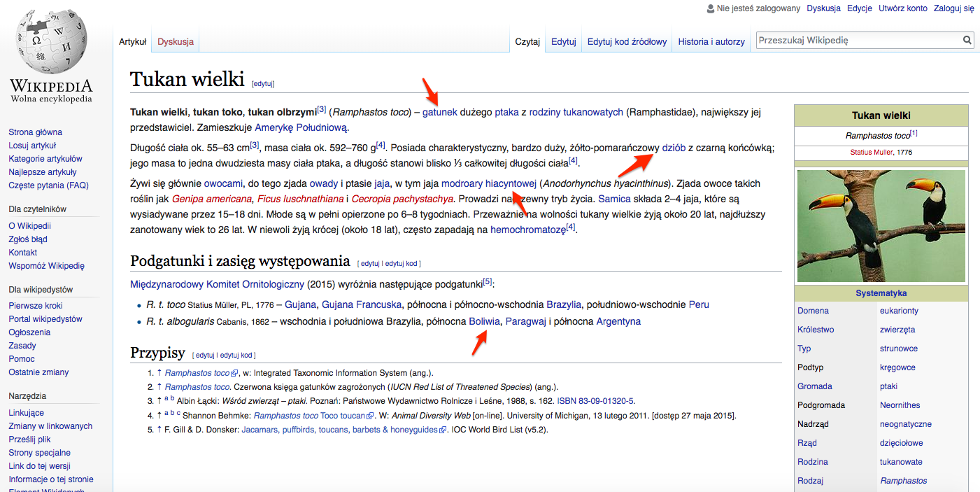The image size is (980, 492).
Task: Click Amerykę Południową link
Action: [x=301, y=128]
